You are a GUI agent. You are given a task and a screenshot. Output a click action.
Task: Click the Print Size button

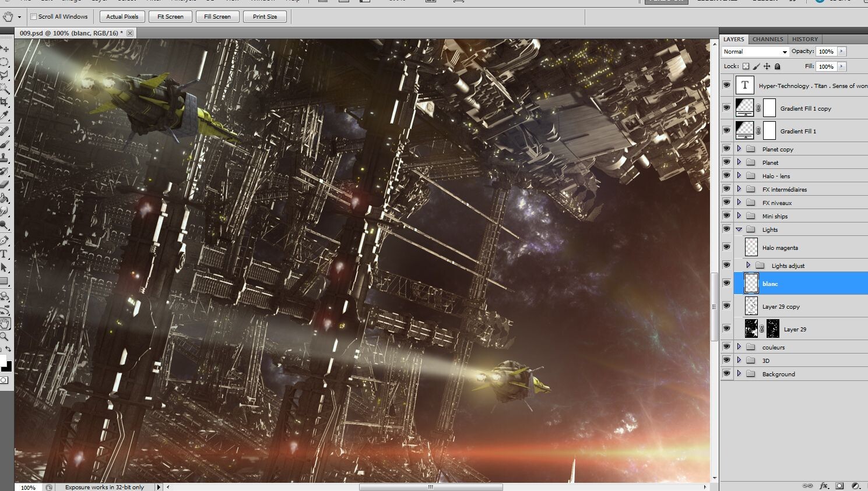[x=265, y=16]
